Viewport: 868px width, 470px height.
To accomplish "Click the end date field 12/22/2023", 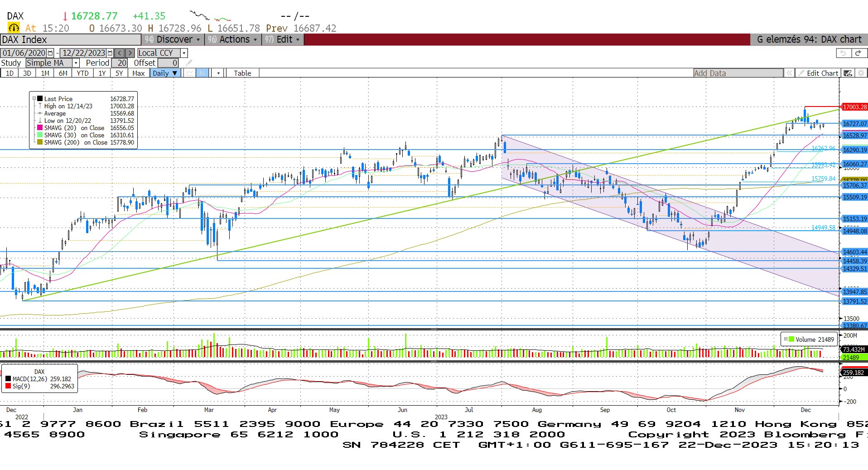I will coord(83,53).
